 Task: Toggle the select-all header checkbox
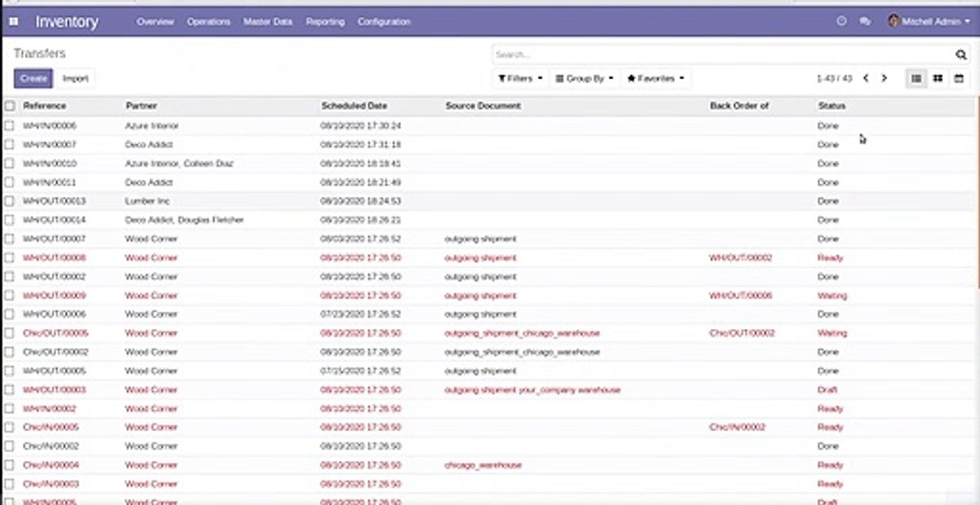pyautogui.click(x=9, y=106)
